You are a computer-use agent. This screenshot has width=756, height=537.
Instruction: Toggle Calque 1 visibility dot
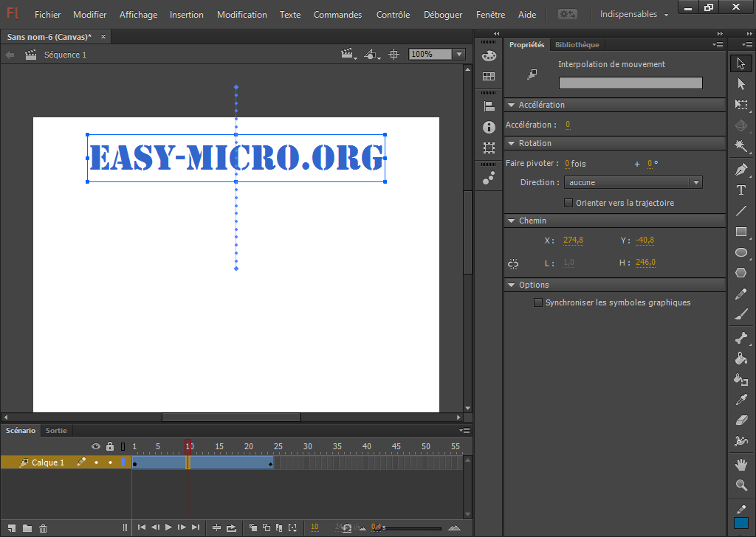[x=97, y=462]
